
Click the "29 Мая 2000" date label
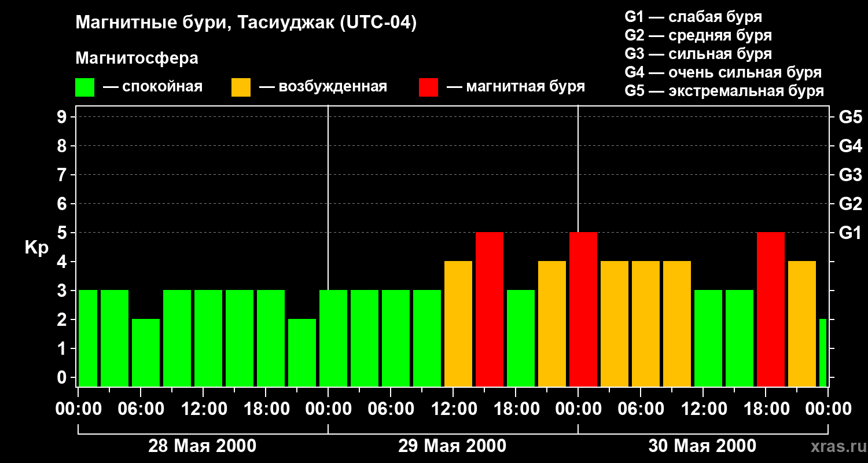click(x=453, y=446)
